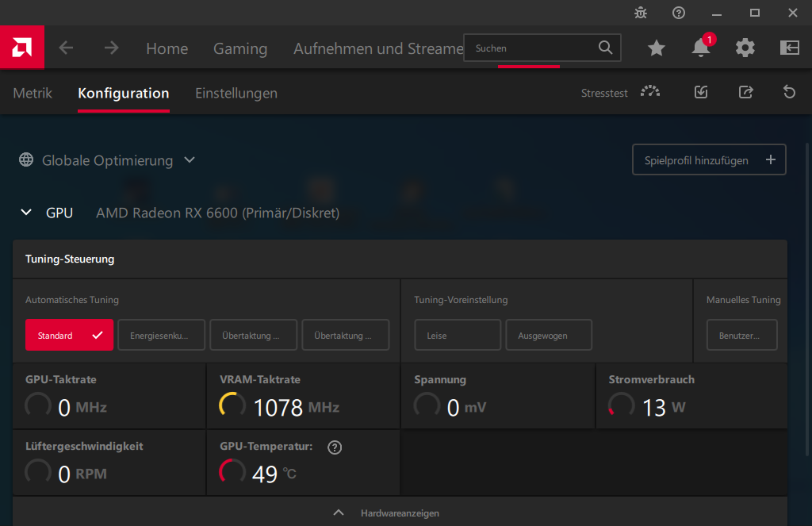Open notifications bell icon
The height and width of the screenshot is (526, 812).
701,48
